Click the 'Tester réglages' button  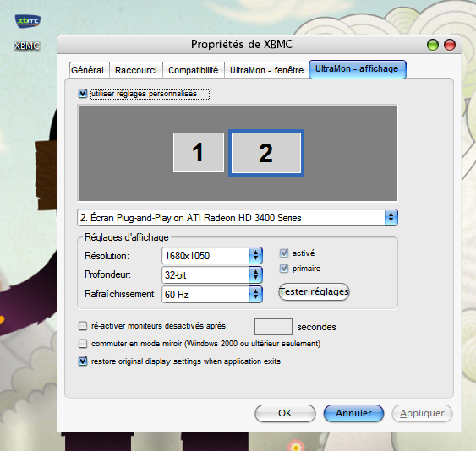314,291
